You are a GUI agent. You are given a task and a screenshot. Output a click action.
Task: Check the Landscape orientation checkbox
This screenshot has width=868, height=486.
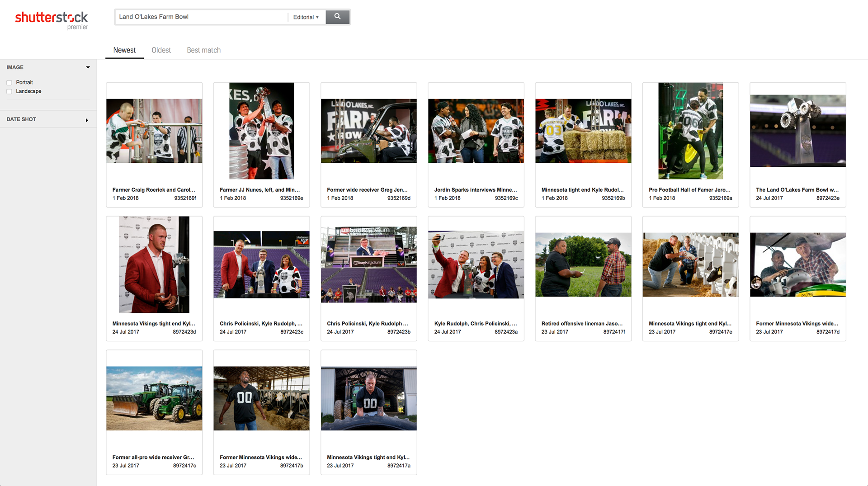(x=9, y=91)
